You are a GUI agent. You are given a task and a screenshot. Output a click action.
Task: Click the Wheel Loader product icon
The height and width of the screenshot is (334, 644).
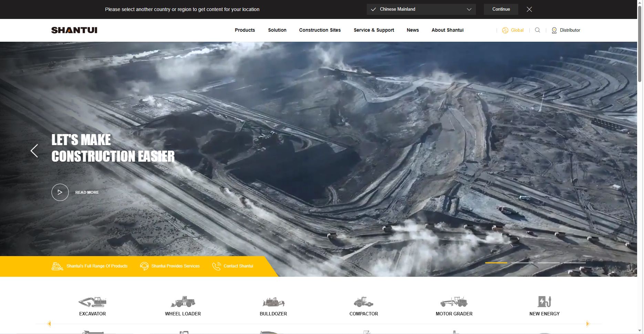pos(183,302)
